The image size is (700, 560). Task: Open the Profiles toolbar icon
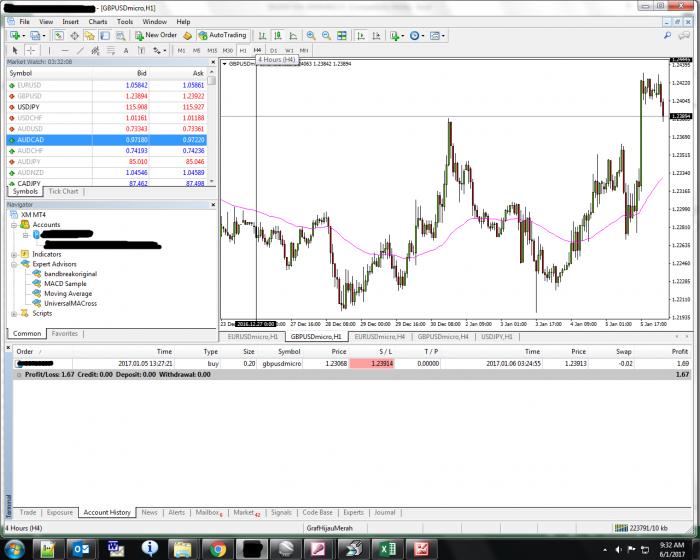tap(37, 35)
